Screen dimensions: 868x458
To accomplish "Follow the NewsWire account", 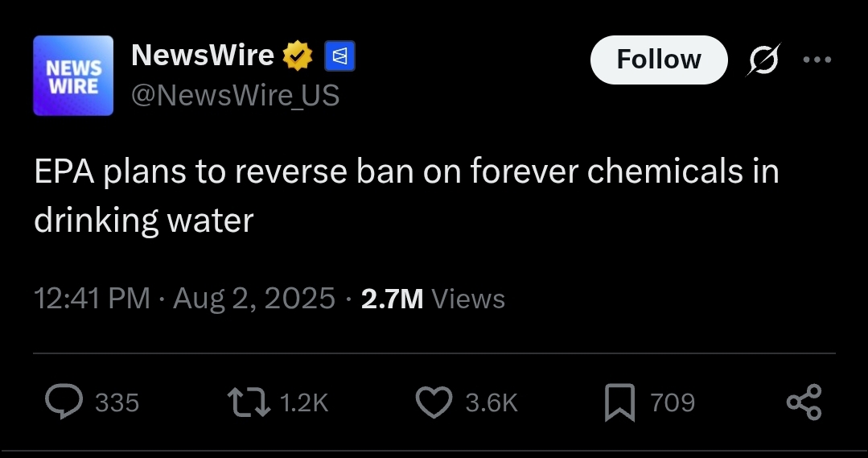I will [659, 60].
